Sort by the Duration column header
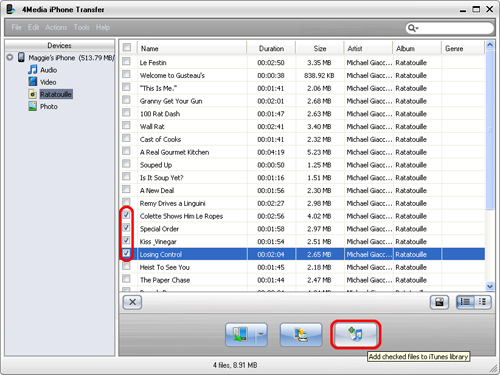 pyautogui.click(x=271, y=48)
